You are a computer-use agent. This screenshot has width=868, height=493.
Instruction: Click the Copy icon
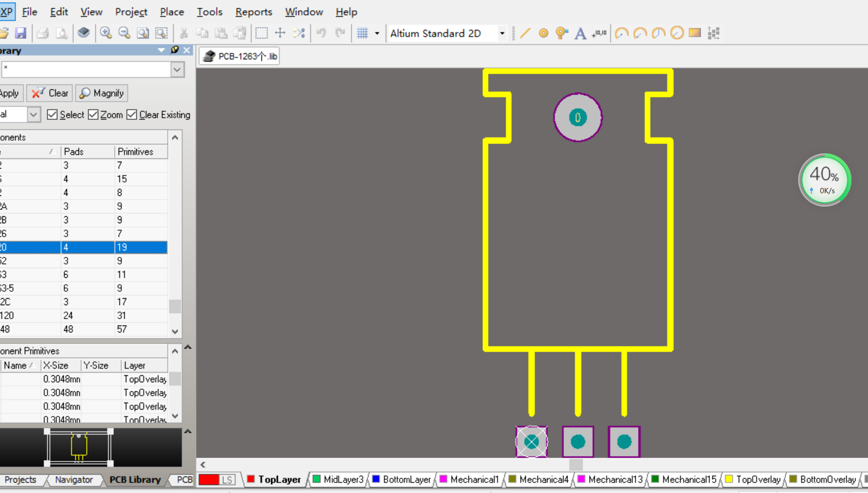click(x=202, y=33)
